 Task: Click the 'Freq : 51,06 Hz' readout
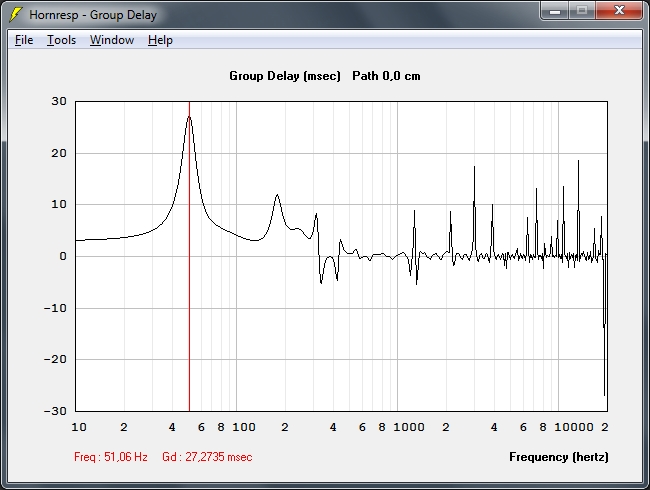(x=111, y=457)
